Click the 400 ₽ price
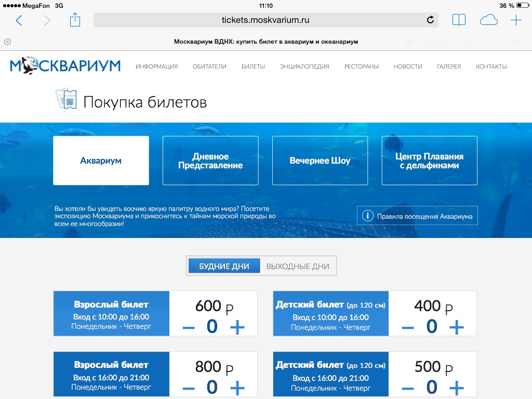Image resolution: width=532 pixels, height=399 pixels. [433, 307]
